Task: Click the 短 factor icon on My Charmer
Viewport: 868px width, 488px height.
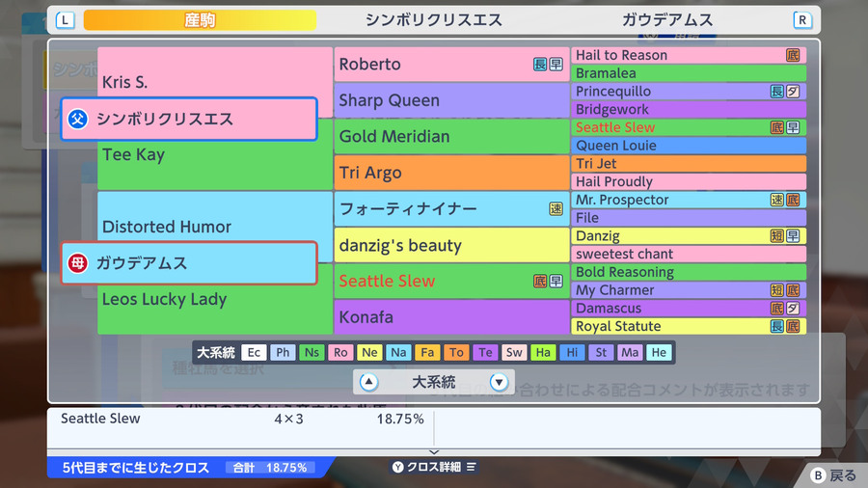Action: [x=777, y=290]
